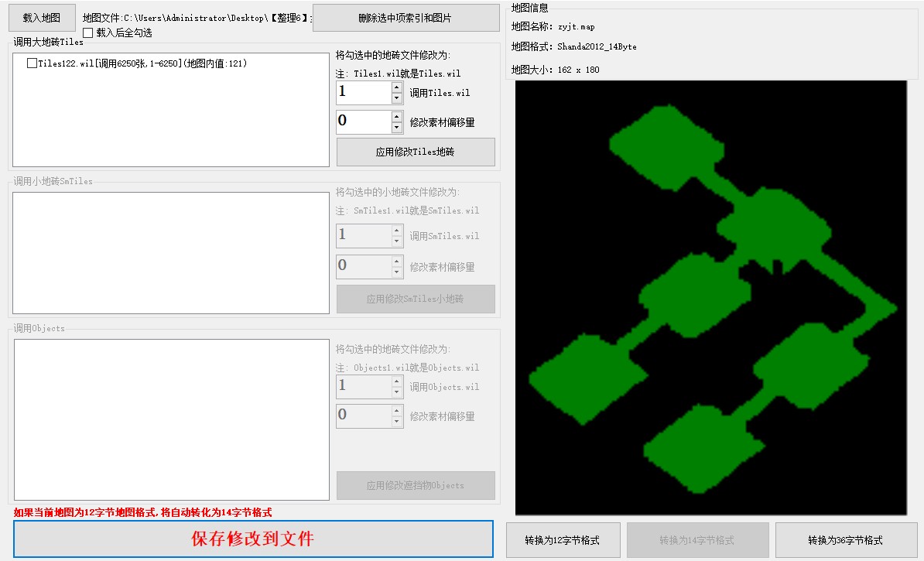Screen dimensions: 924x561
Task: Raise Tiles 修改素材偏移量 with up arrow
Action: [397, 116]
